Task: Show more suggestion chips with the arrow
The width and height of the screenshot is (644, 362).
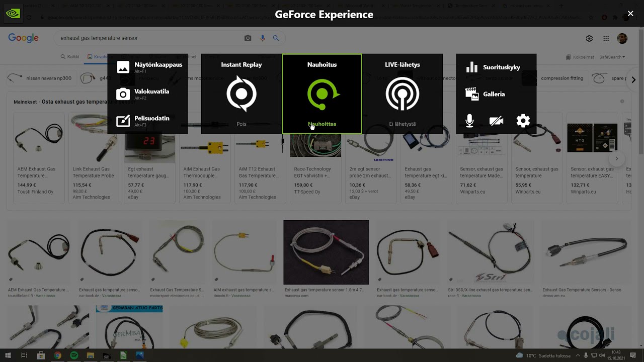Action: point(633,79)
